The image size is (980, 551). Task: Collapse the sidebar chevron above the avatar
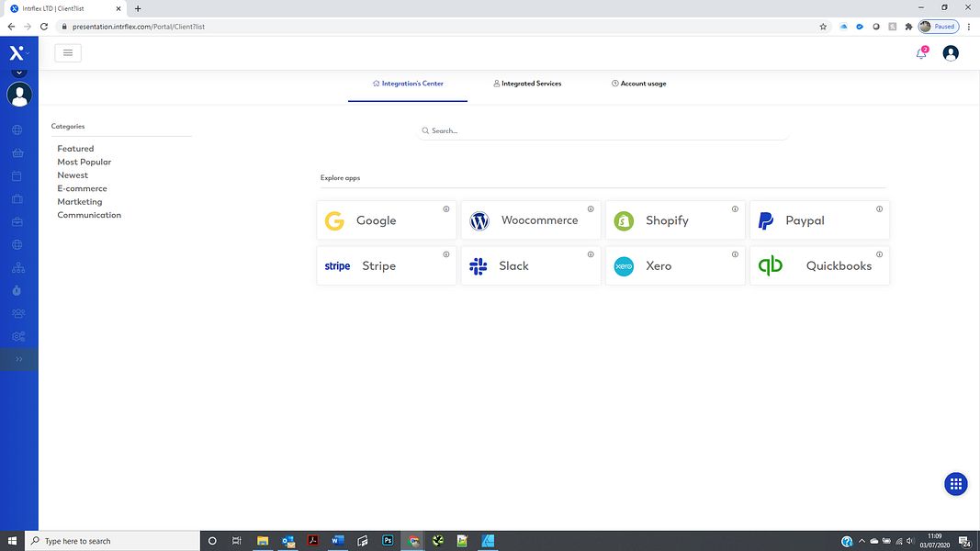click(19, 73)
